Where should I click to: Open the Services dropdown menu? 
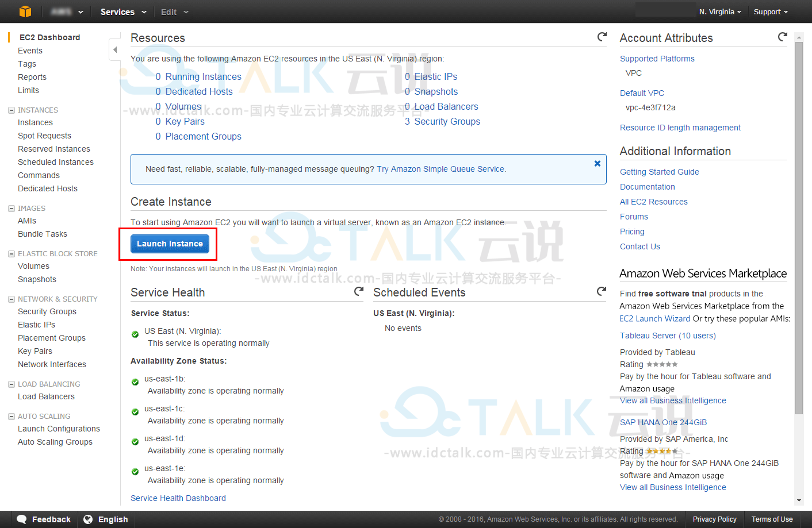123,11
